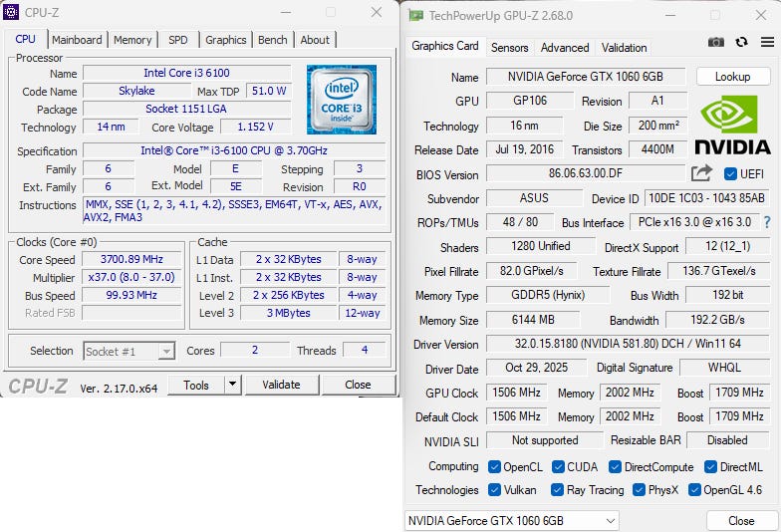The width and height of the screenshot is (781, 532).
Task: Click the Close button in GPU-Z
Action: tap(741, 521)
